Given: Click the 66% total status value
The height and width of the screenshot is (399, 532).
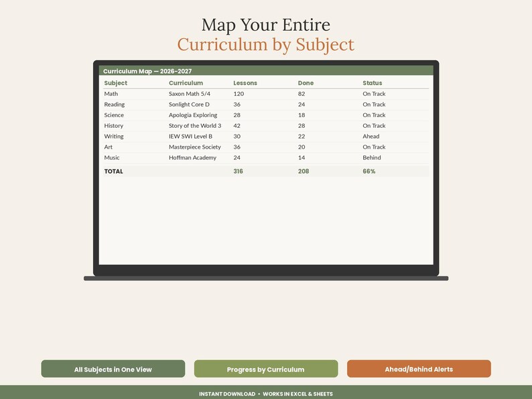Looking at the screenshot, I should click(x=369, y=171).
